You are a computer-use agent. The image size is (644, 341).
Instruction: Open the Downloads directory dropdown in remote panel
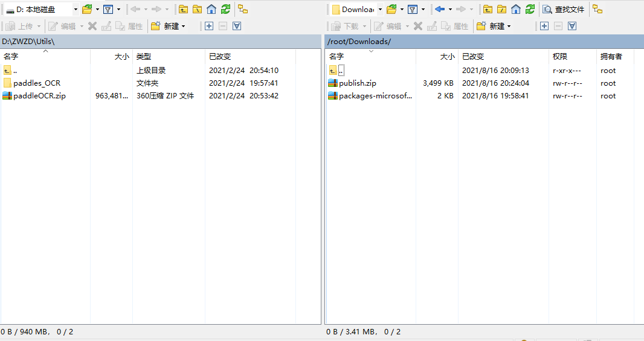380,9
